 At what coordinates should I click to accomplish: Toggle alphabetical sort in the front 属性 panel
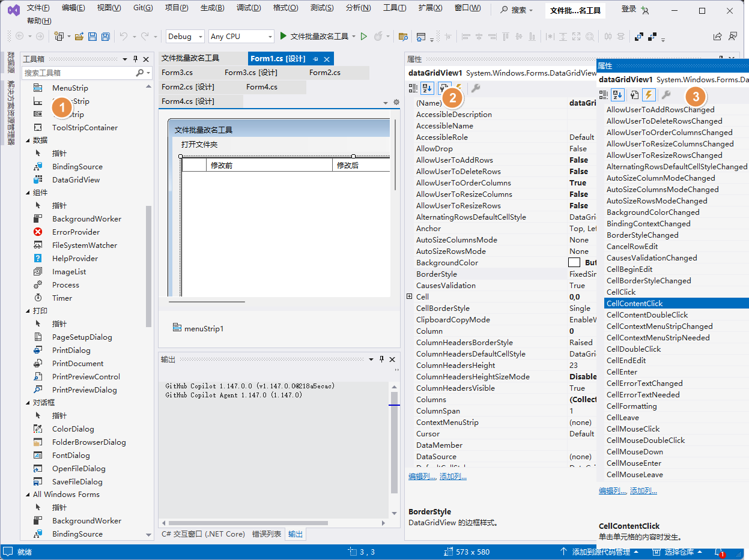618,95
